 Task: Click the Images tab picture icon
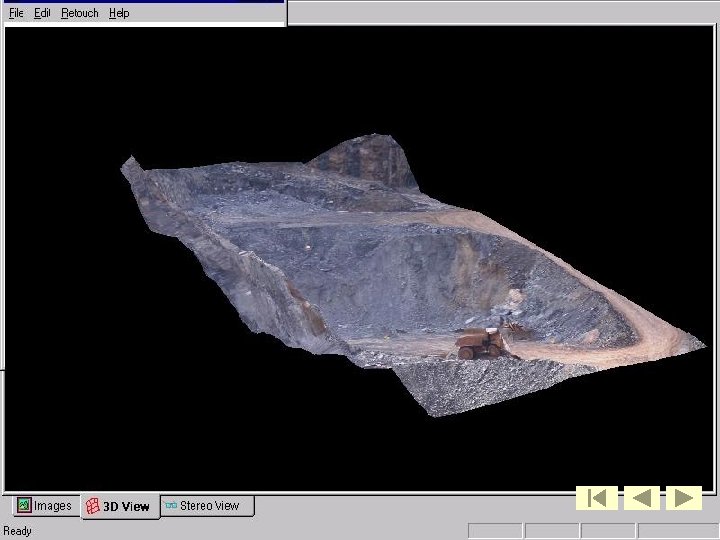coord(24,506)
